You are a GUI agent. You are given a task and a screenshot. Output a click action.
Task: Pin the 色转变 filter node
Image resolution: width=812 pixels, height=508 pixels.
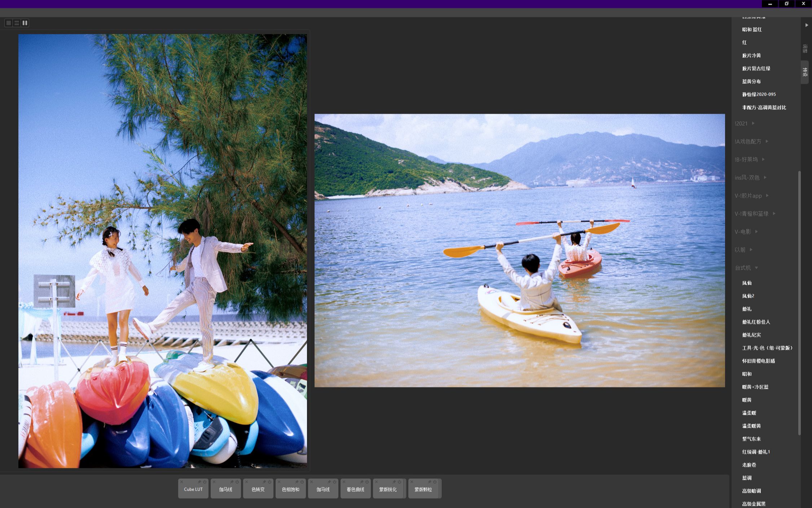(264, 482)
